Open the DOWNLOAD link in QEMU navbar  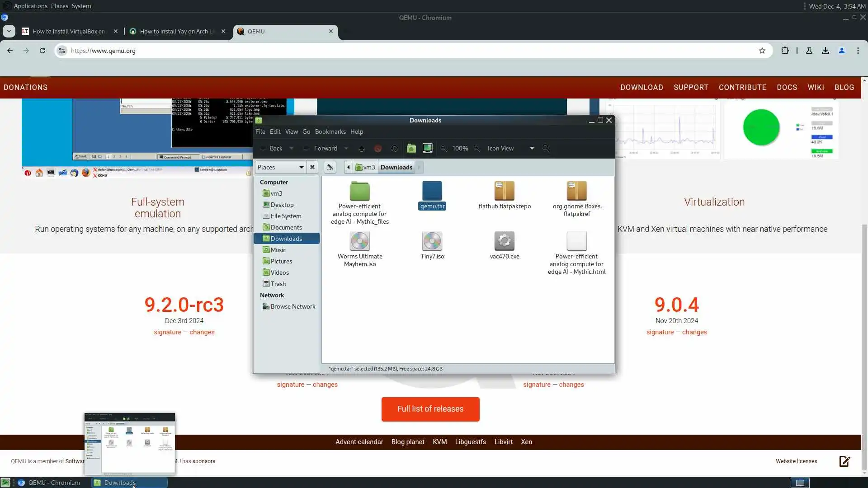point(642,87)
